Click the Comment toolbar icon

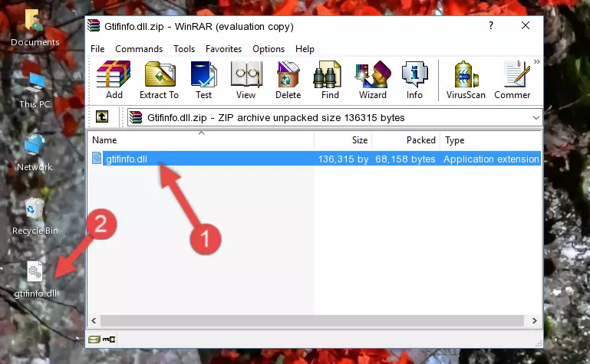point(513,80)
